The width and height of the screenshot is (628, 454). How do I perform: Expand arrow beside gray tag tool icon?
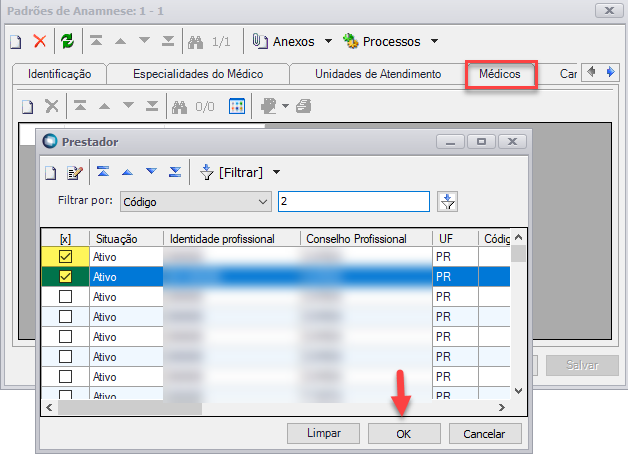[x=285, y=106]
